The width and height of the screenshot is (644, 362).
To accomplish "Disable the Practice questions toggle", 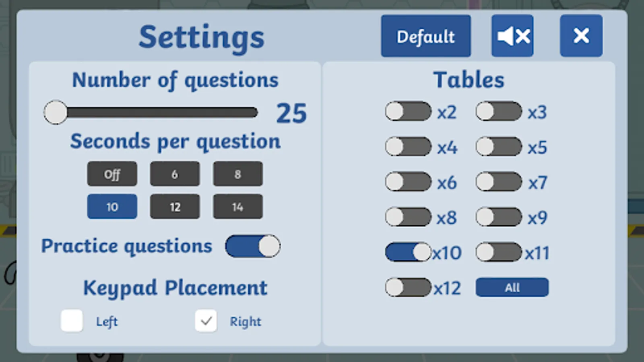I will pyautogui.click(x=253, y=246).
